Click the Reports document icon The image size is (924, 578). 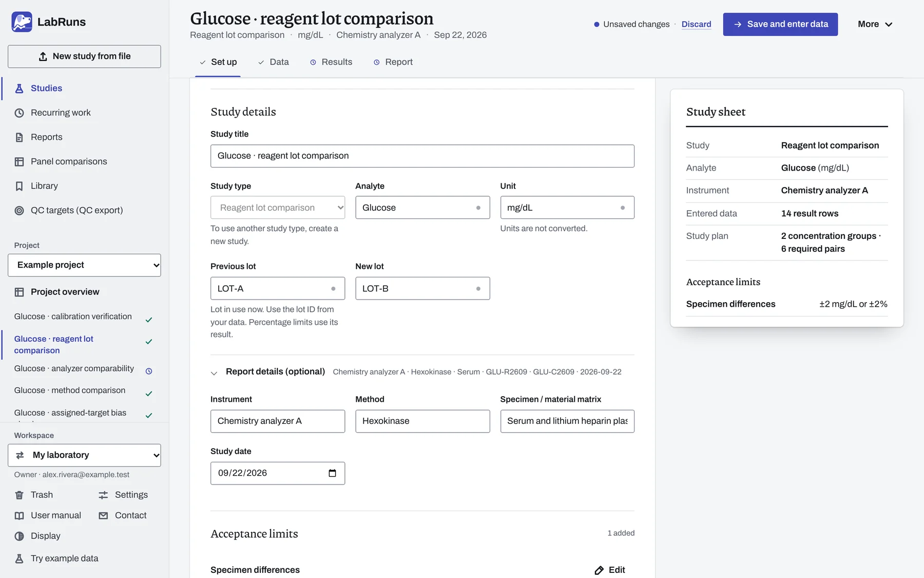(x=19, y=137)
